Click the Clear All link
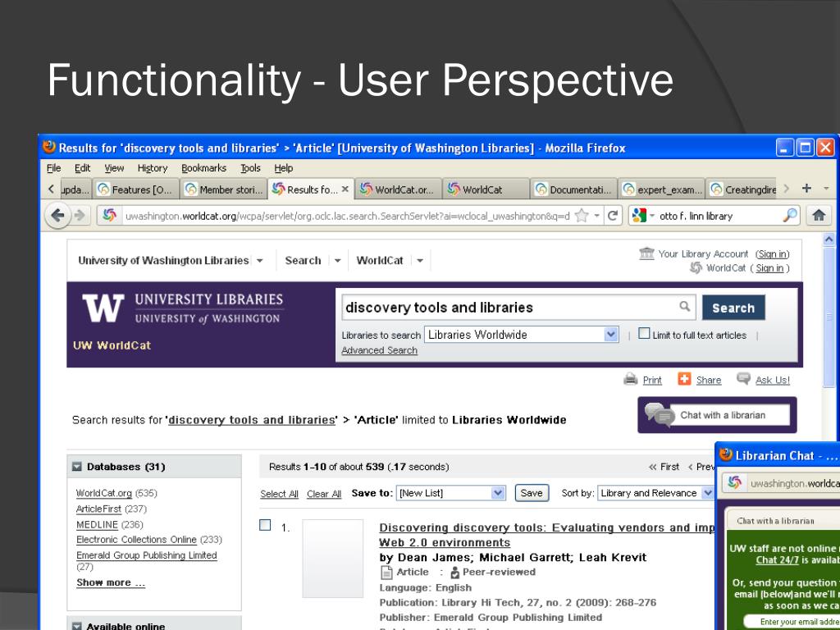Screen dimensions: 840x630 [323, 493]
